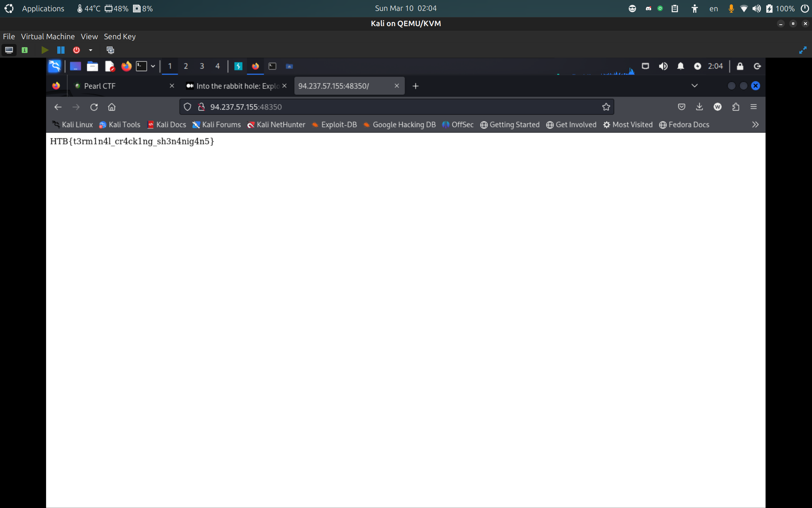Click the blue lightning app in taskbar
This screenshot has width=812, height=508.
[238, 66]
